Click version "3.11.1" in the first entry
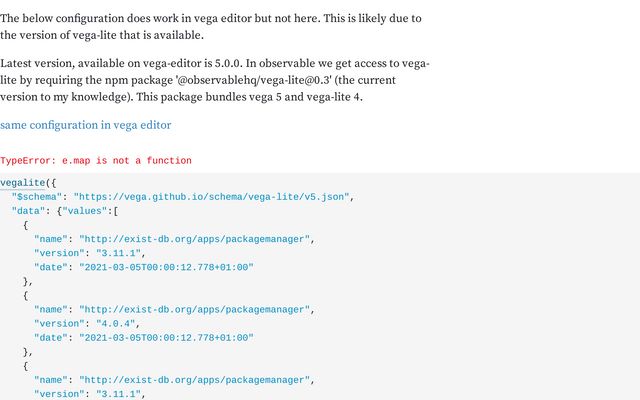 [x=108, y=254]
